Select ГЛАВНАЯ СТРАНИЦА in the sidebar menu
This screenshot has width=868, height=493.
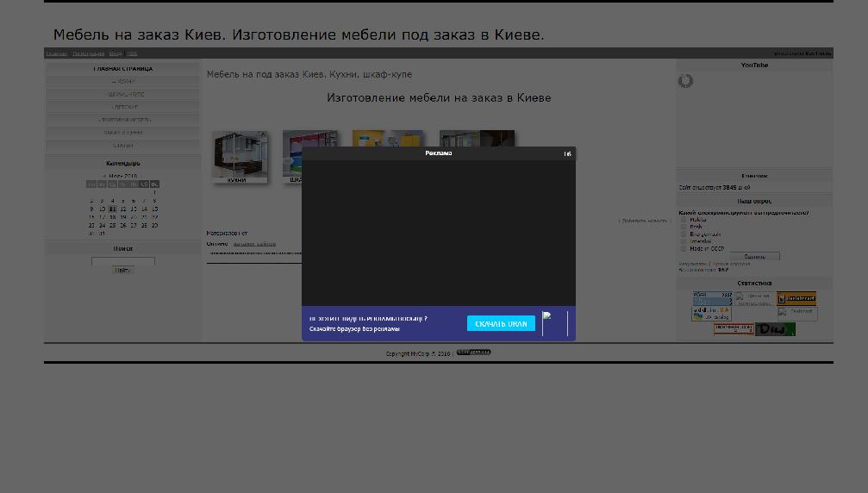123,69
